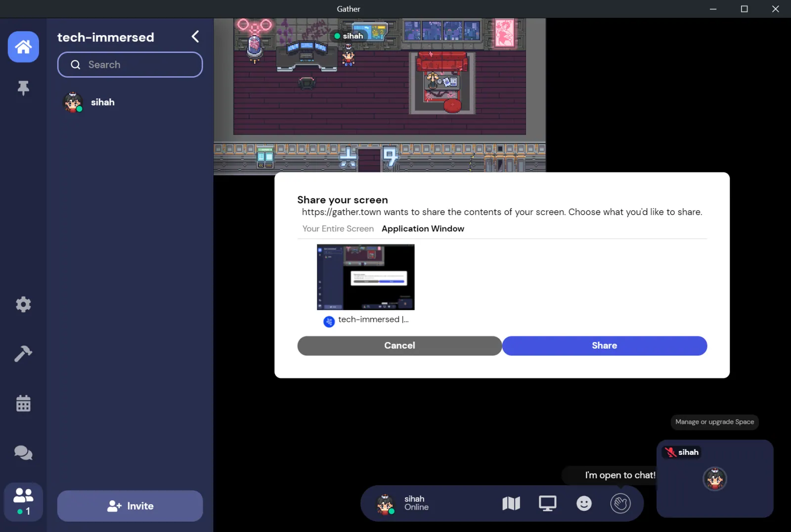
Task: Click the raise hand wave icon
Action: tap(620, 503)
